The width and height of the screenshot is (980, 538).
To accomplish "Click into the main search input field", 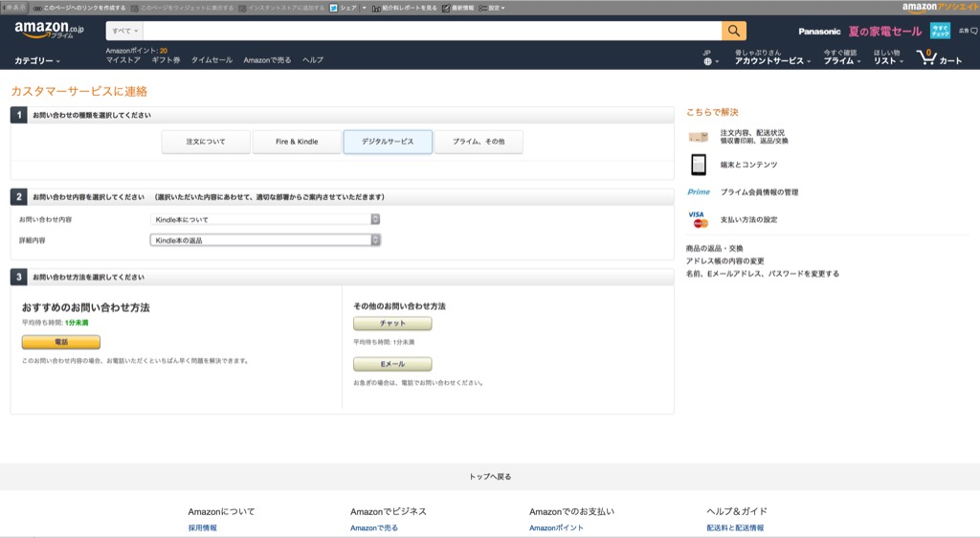I will coord(432,31).
